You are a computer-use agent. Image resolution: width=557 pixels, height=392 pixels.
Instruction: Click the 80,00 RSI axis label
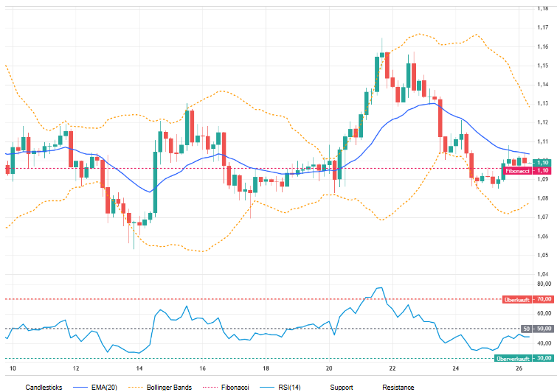[544, 284]
